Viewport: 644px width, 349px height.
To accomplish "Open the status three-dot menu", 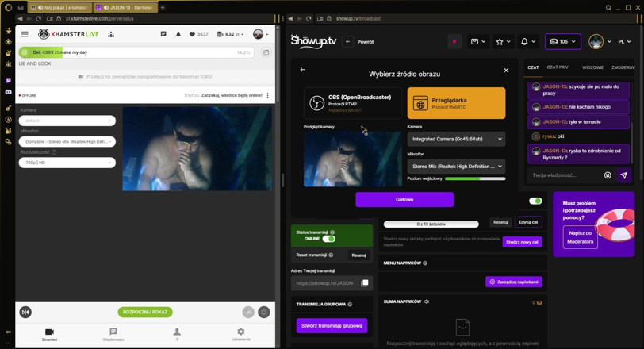I will (x=268, y=95).
